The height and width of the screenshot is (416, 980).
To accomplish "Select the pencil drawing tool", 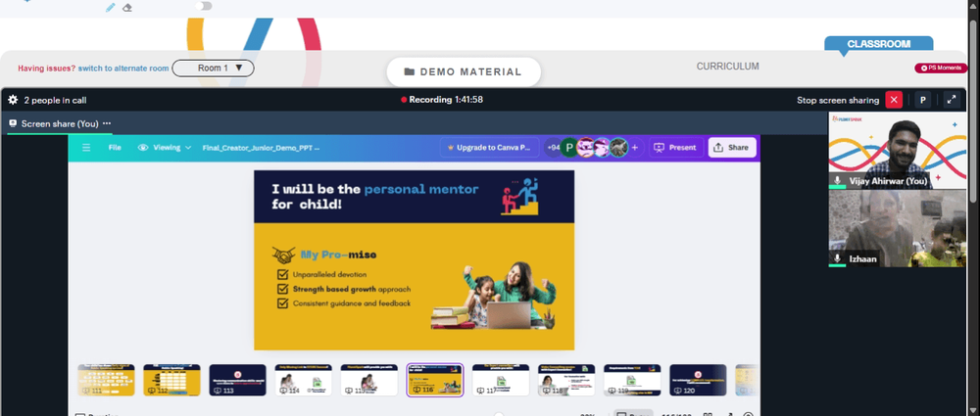I will coord(110,8).
